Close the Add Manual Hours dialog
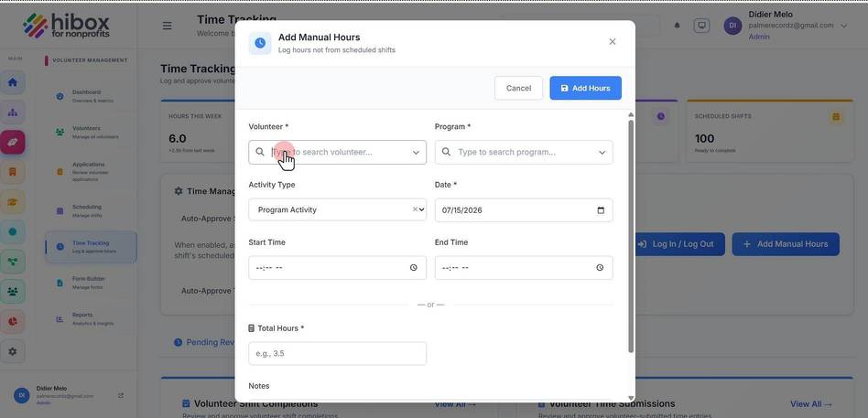Screen dimensions: 868x418 613,42
